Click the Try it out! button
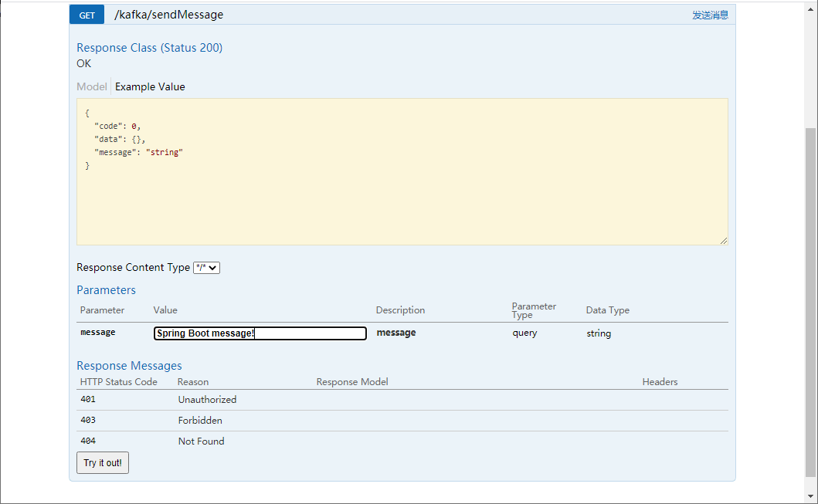This screenshot has height=504, width=818. pyautogui.click(x=103, y=463)
